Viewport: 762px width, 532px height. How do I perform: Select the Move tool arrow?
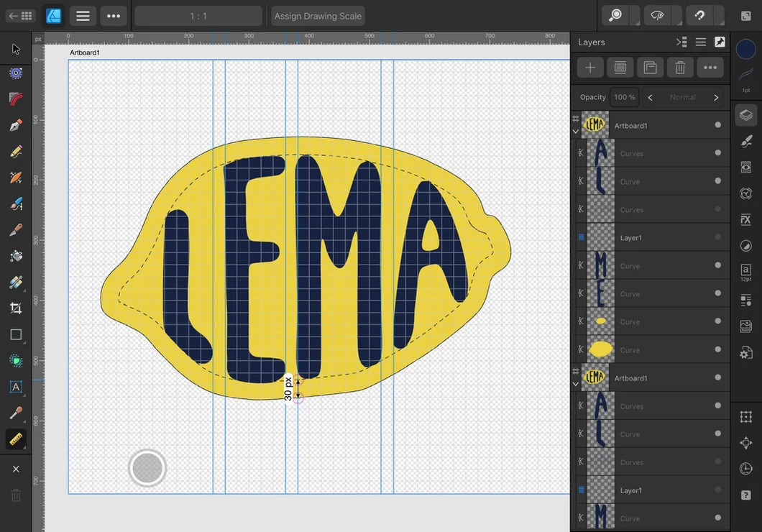coord(16,49)
